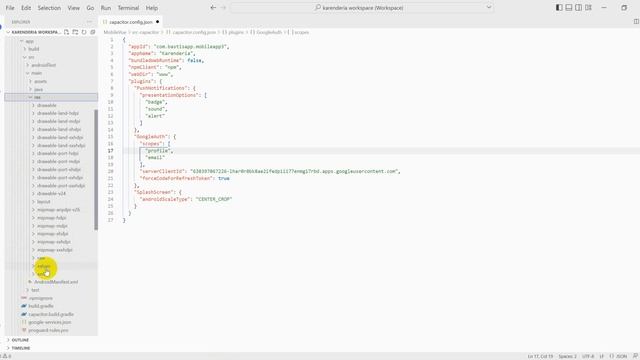Screen dimensions: 640x360
Task: Open capacitor.build.gradle file
Action: tap(51, 314)
